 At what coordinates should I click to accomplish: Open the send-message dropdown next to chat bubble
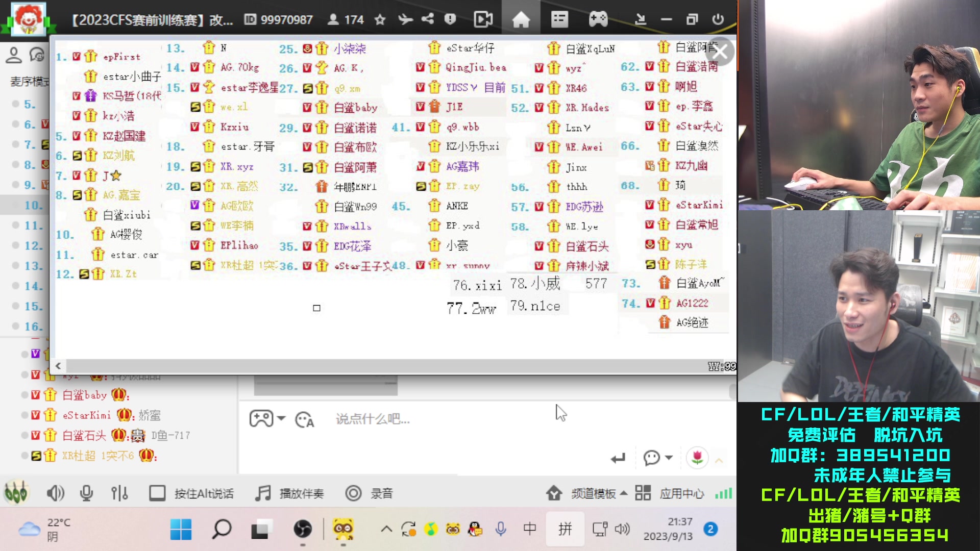point(670,458)
